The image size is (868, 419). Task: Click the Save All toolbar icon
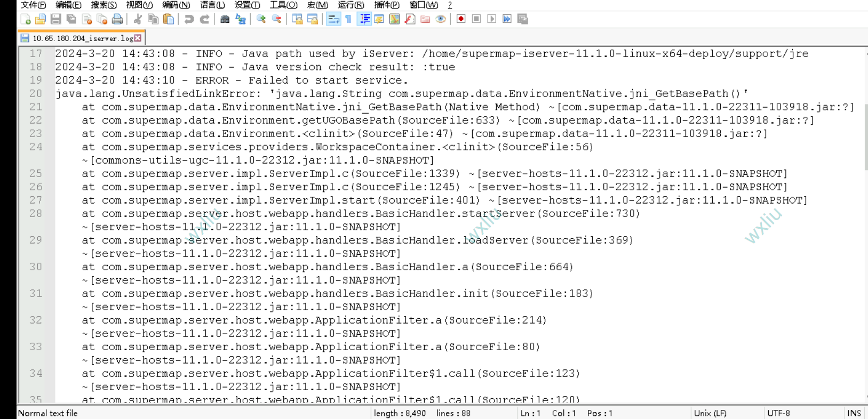tap(71, 19)
